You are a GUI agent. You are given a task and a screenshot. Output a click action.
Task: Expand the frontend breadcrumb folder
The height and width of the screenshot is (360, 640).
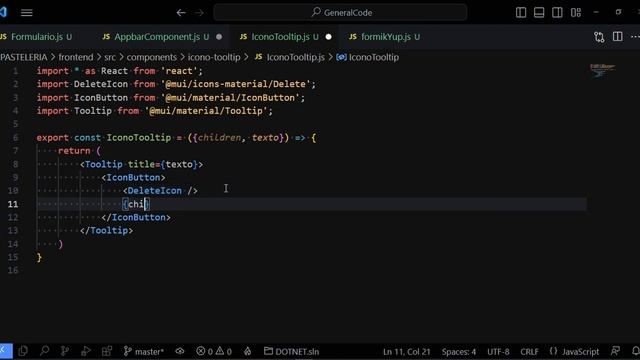coord(76,57)
